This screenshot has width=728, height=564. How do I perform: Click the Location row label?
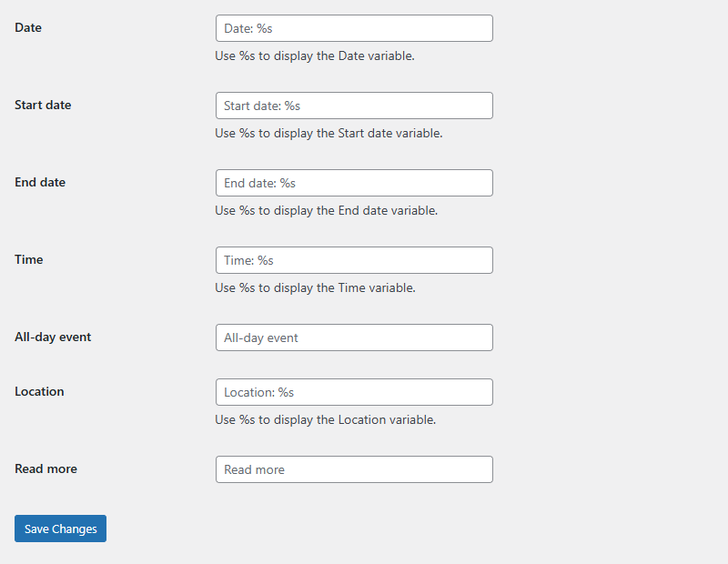[x=39, y=391]
